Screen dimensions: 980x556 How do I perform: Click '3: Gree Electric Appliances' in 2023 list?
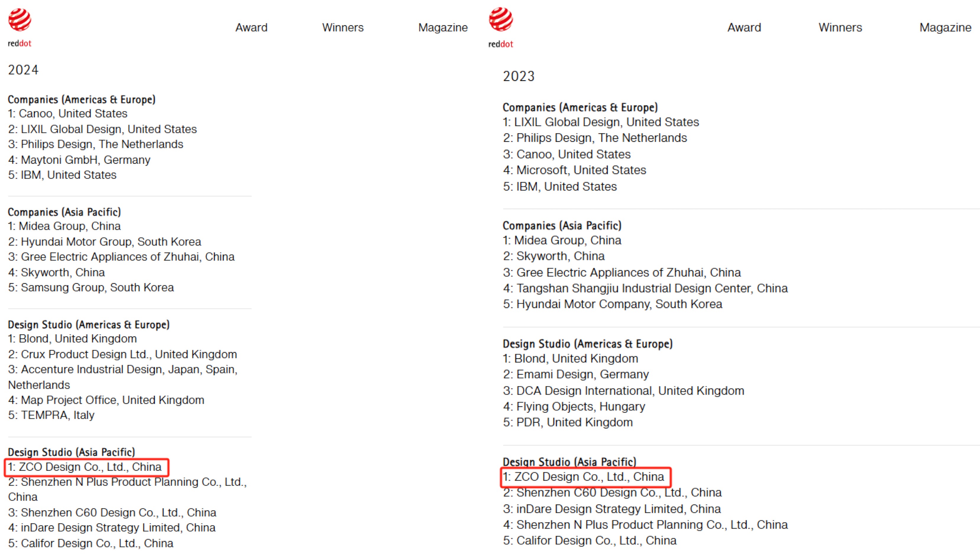click(x=622, y=272)
